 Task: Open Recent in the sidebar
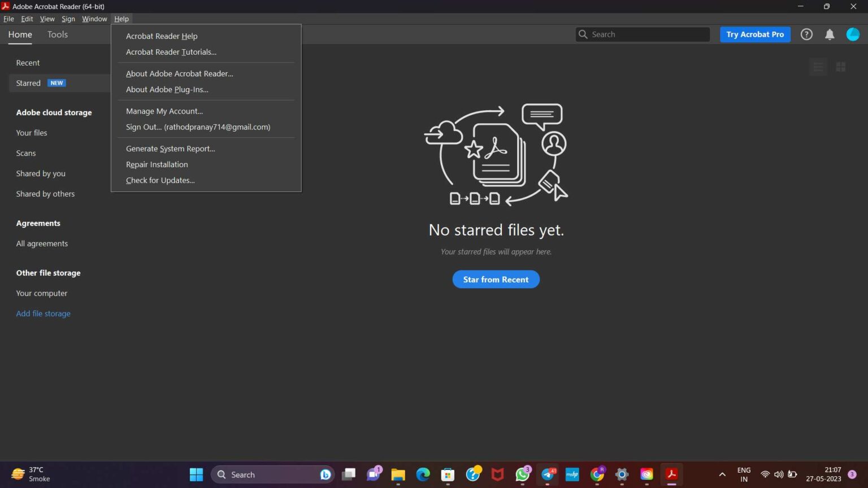28,63
